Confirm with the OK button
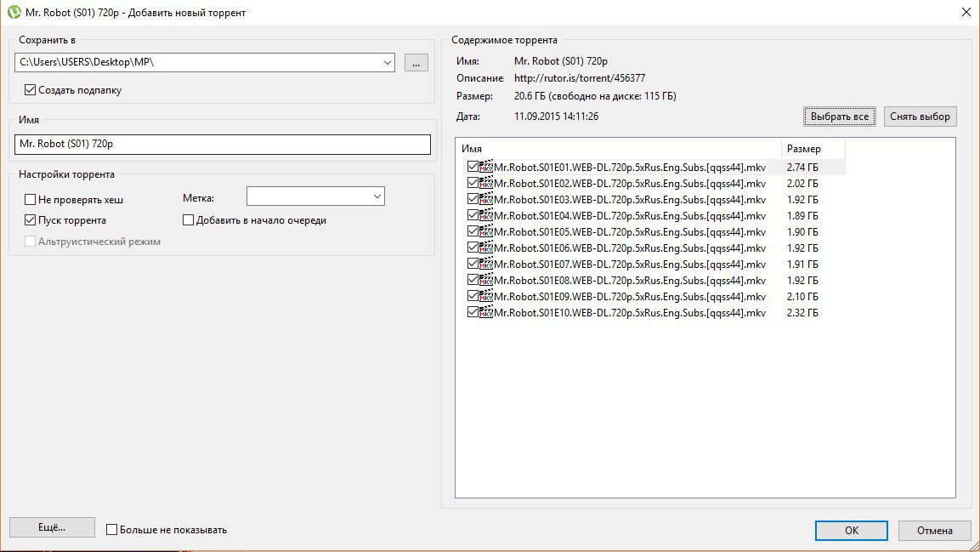 tap(852, 530)
